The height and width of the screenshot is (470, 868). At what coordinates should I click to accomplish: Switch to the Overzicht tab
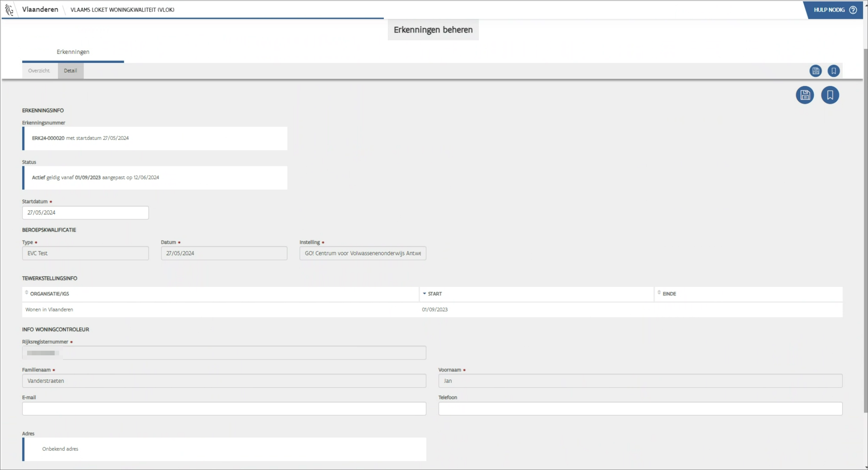[39, 71]
